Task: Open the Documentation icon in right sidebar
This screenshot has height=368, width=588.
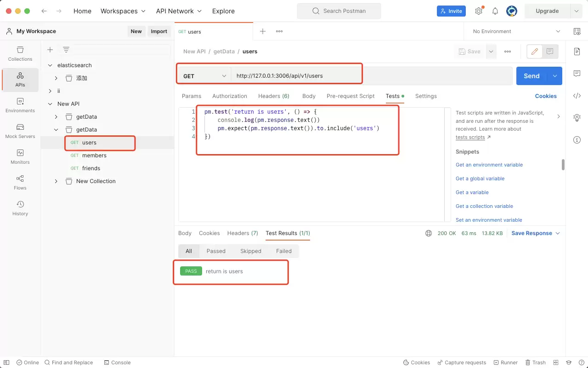Action: click(577, 52)
